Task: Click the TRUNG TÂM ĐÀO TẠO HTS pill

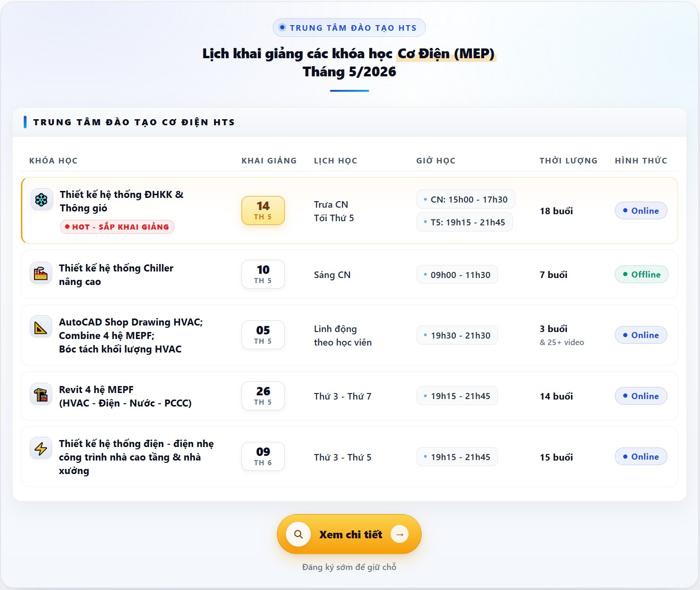Action: coord(349,28)
